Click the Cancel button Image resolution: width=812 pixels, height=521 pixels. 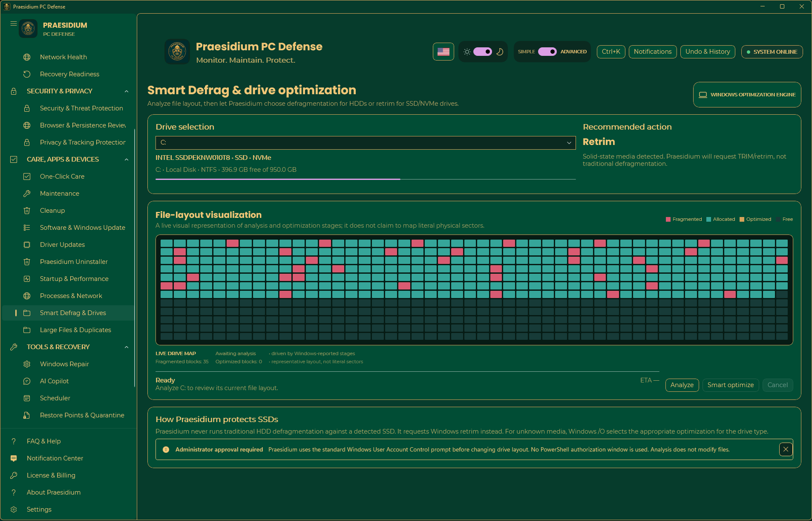pos(777,385)
